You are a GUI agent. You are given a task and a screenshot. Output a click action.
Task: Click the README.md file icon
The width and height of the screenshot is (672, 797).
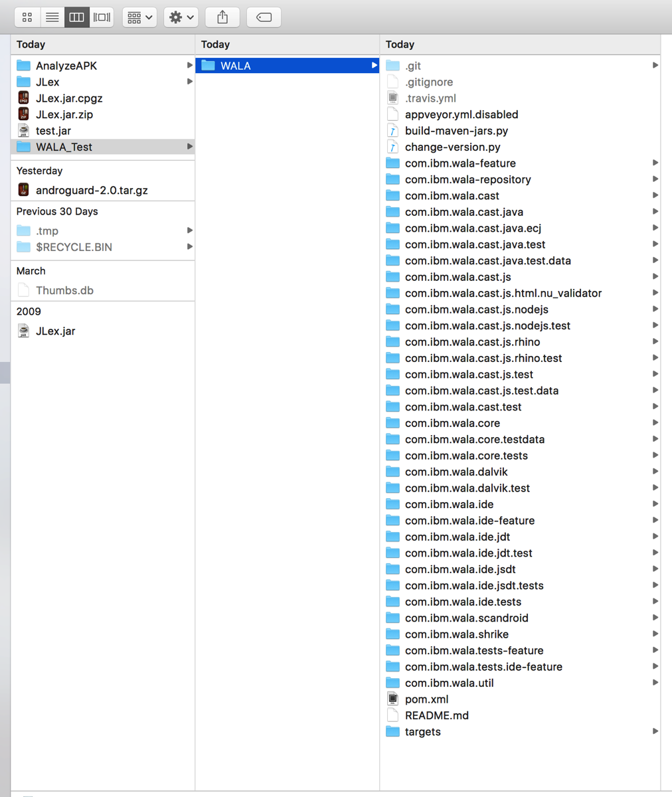click(x=393, y=715)
